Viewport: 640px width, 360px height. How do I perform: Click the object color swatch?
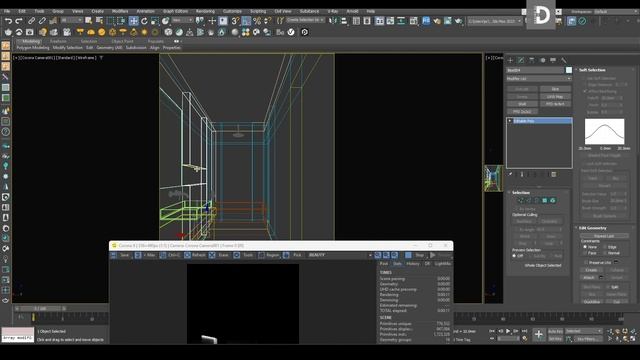[569, 70]
